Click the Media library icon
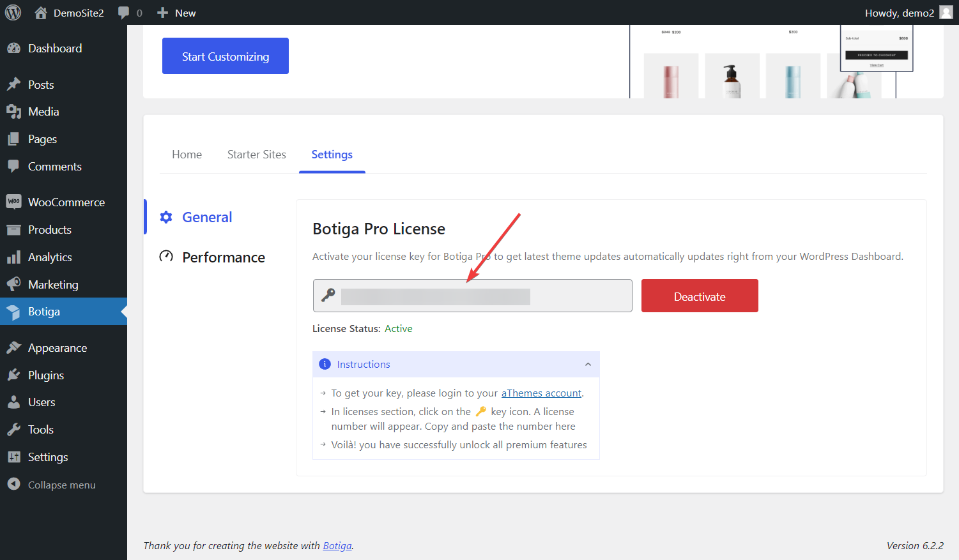The height and width of the screenshot is (560, 959). 13,112
